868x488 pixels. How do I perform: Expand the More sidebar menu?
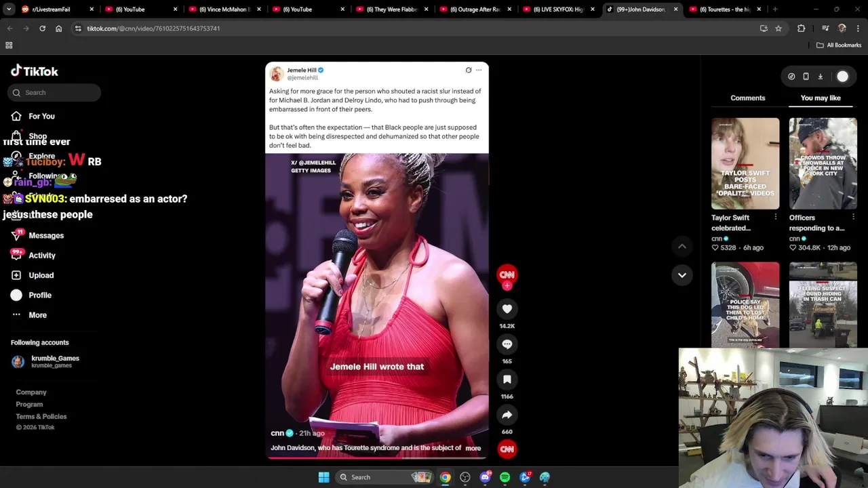click(29, 315)
